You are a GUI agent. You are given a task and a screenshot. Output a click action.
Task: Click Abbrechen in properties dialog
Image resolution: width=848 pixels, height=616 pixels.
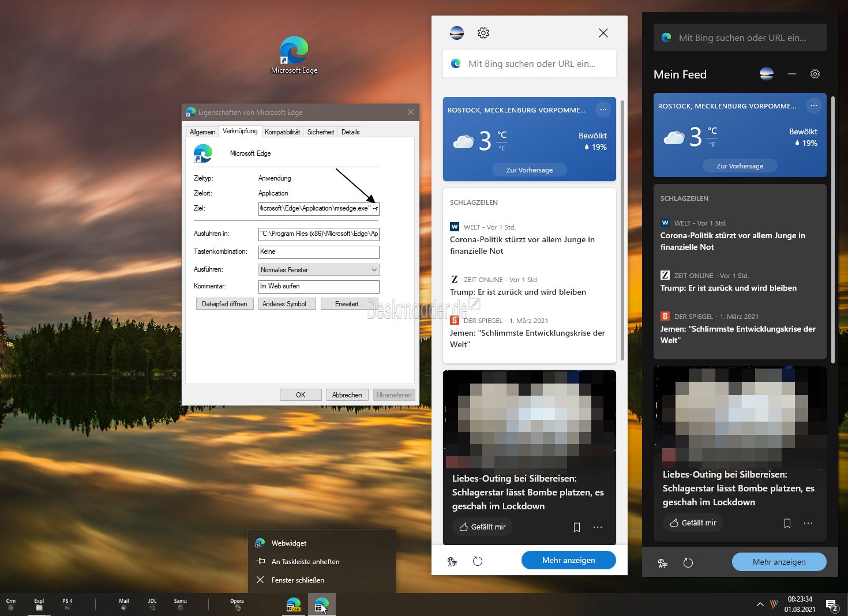point(347,395)
